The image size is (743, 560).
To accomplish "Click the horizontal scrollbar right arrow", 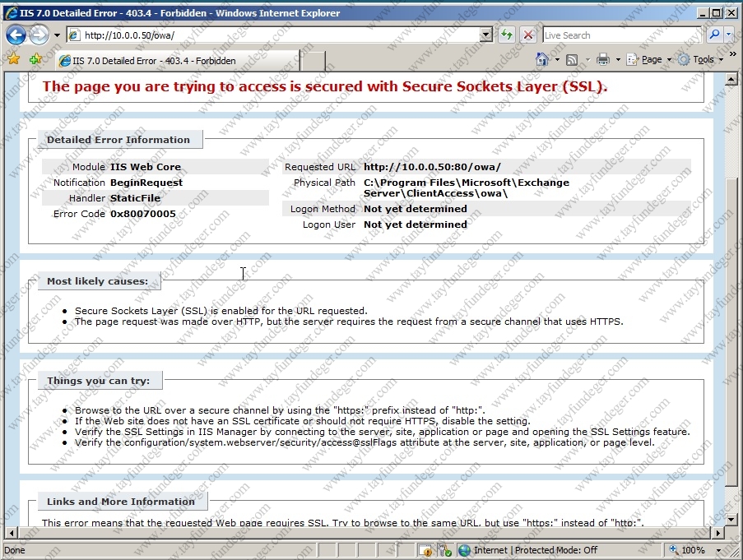I will [x=718, y=533].
